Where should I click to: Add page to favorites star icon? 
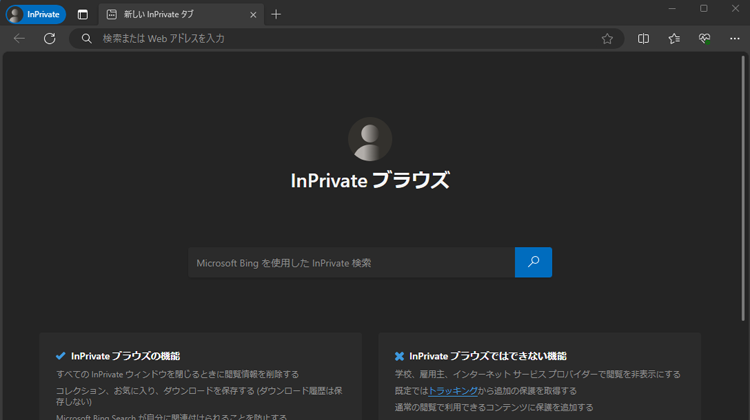click(x=607, y=38)
